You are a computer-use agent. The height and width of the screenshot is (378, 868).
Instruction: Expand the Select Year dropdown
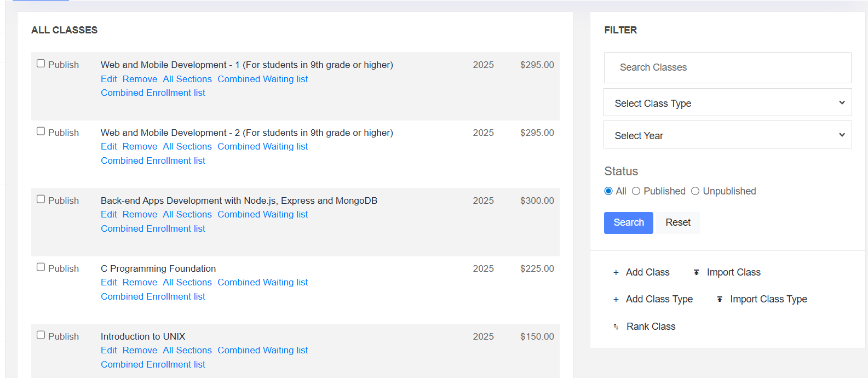[x=727, y=135]
